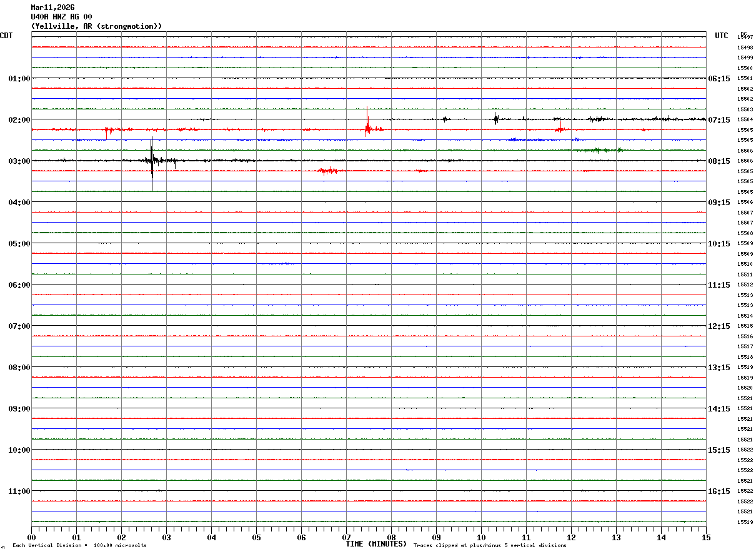Select the 05:00 CDT row label
The width and height of the screenshot is (756, 554).
click(19, 244)
